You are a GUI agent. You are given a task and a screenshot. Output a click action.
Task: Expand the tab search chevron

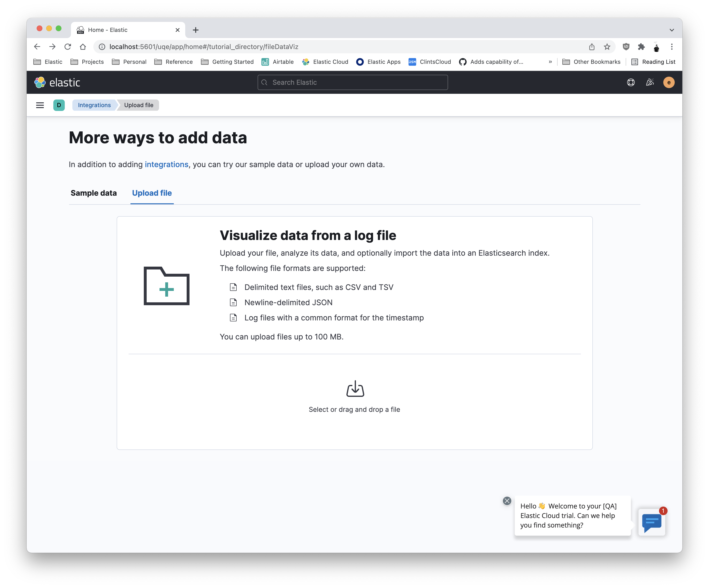(672, 30)
